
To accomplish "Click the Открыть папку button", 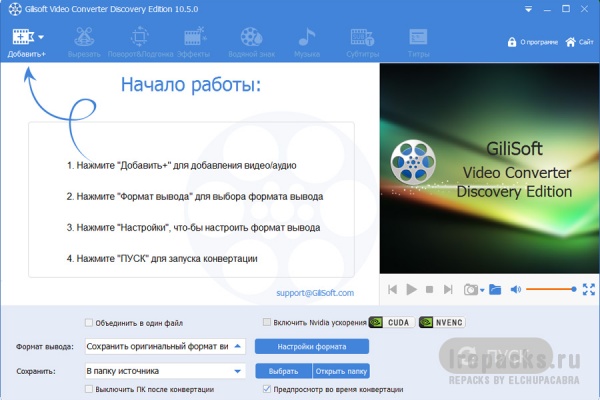I will coord(341,371).
